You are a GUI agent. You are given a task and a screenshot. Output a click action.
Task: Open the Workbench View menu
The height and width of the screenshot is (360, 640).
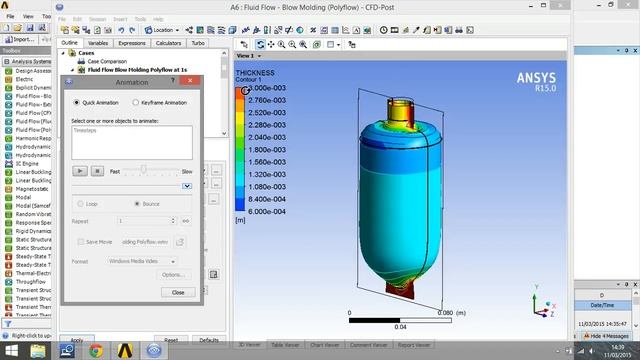(28, 16)
